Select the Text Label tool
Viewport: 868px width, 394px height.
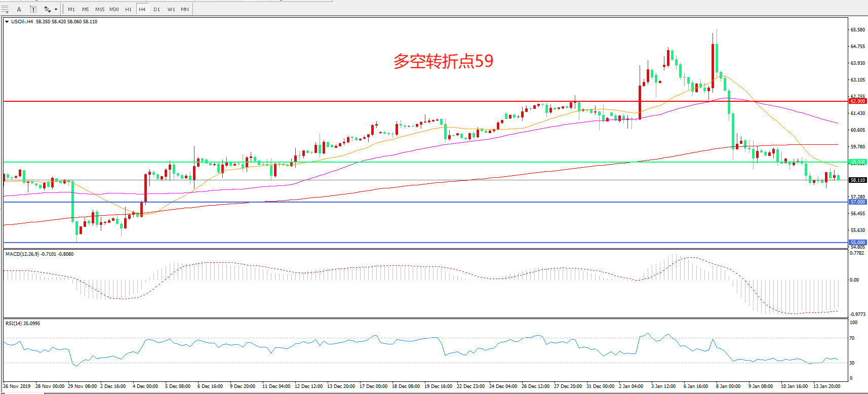tap(33, 9)
